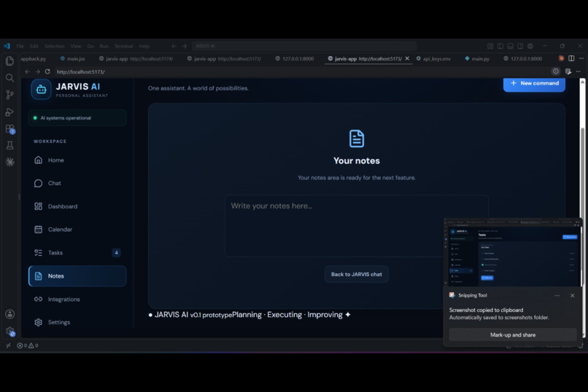Open Integrations in JARVIS sidebar
Image resolution: width=588 pixels, height=392 pixels.
pos(77,299)
